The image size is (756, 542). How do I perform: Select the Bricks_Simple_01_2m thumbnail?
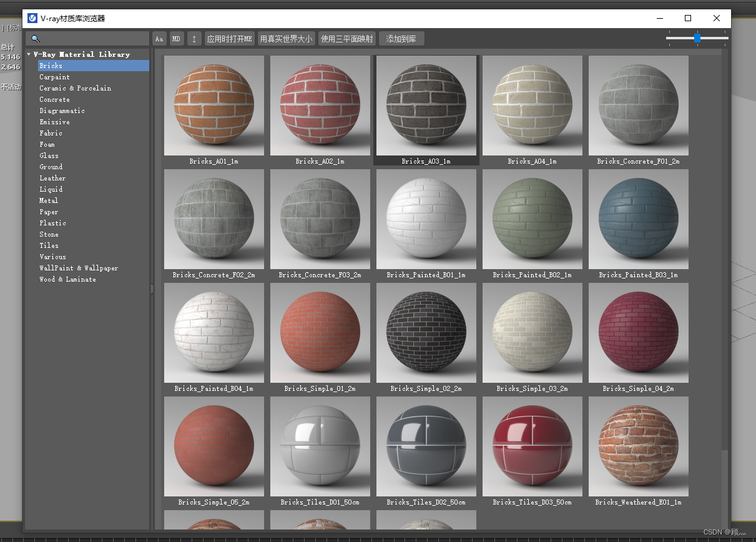pyautogui.click(x=320, y=333)
